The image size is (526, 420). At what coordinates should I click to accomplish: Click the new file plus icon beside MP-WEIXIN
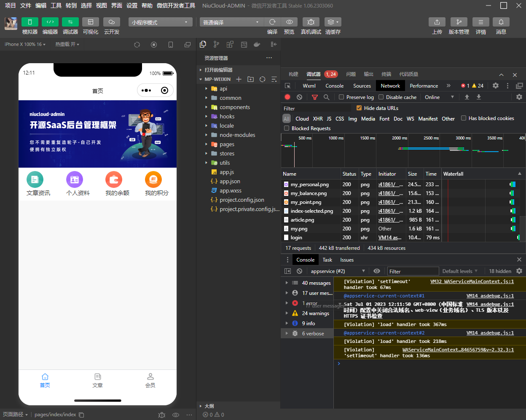(x=239, y=79)
